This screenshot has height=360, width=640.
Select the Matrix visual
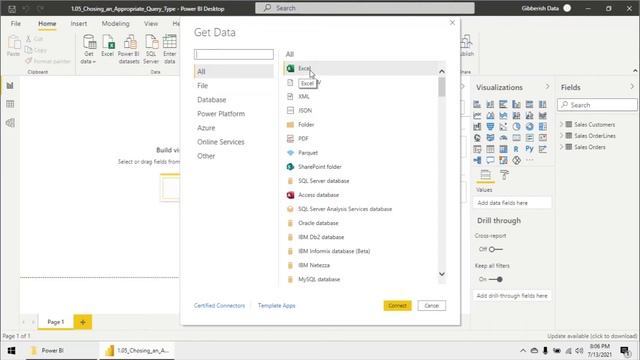[503, 149]
